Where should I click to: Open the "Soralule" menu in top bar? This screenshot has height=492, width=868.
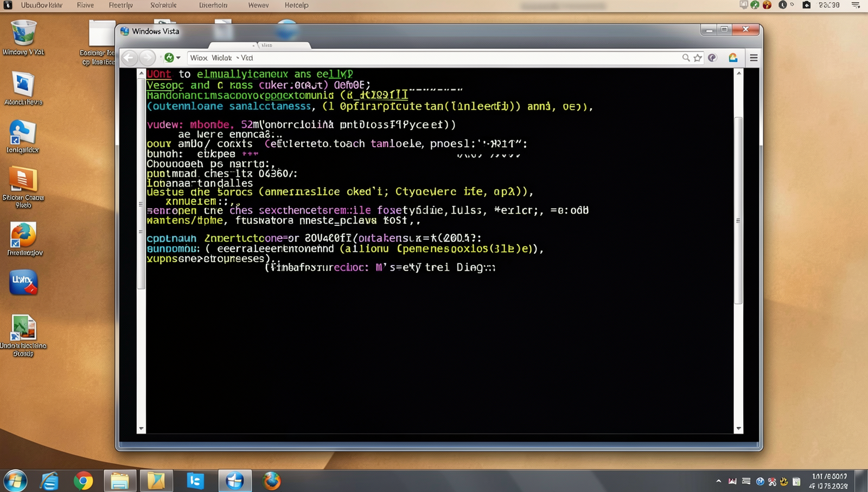(163, 5)
